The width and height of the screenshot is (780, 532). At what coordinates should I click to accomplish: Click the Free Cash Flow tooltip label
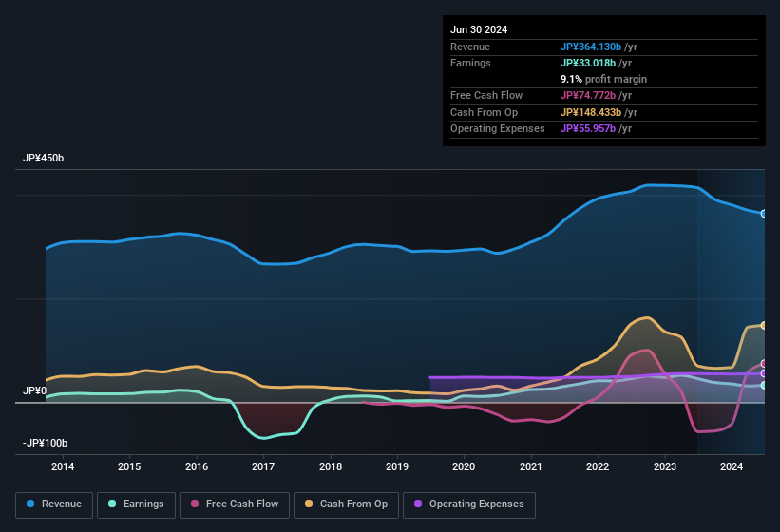tap(486, 95)
